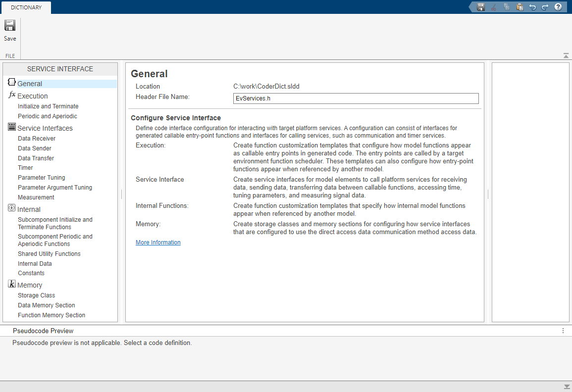Collapse the toolstrip using the upward arrow

[x=566, y=55]
